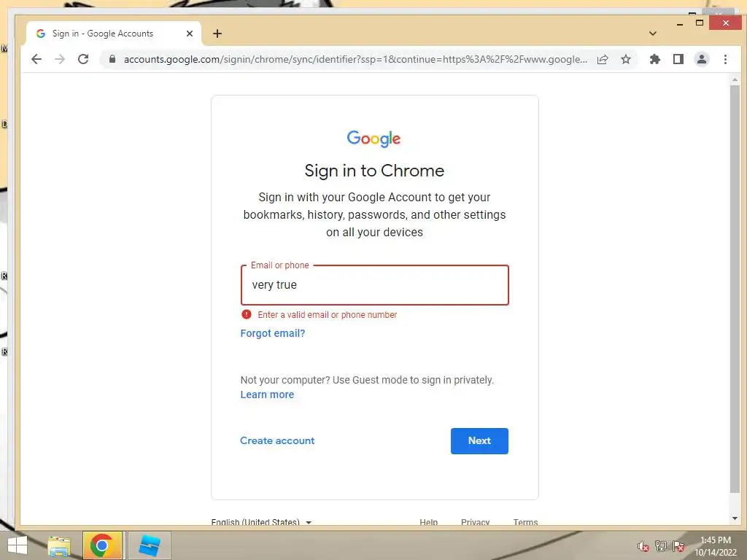Viewport: 747px width, 560px height.
Task: Reload the page with the refresh icon
Action: (83, 59)
